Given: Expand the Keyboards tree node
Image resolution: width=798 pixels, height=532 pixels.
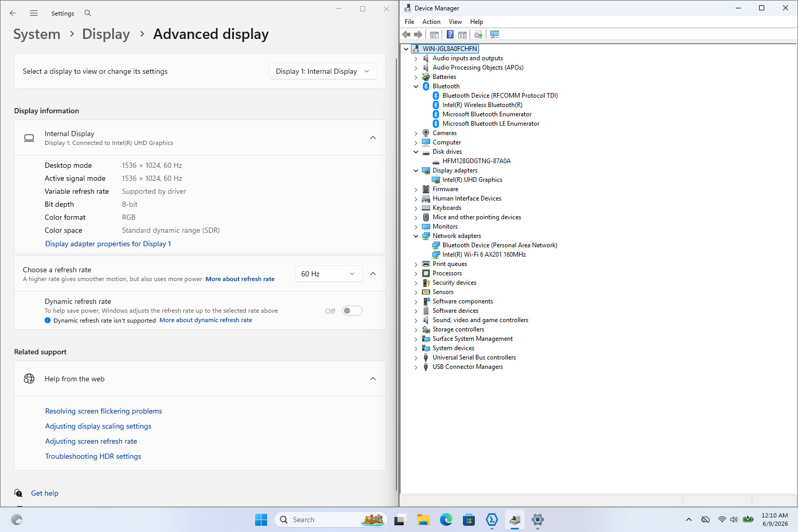Looking at the screenshot, I should click(416, 208).
